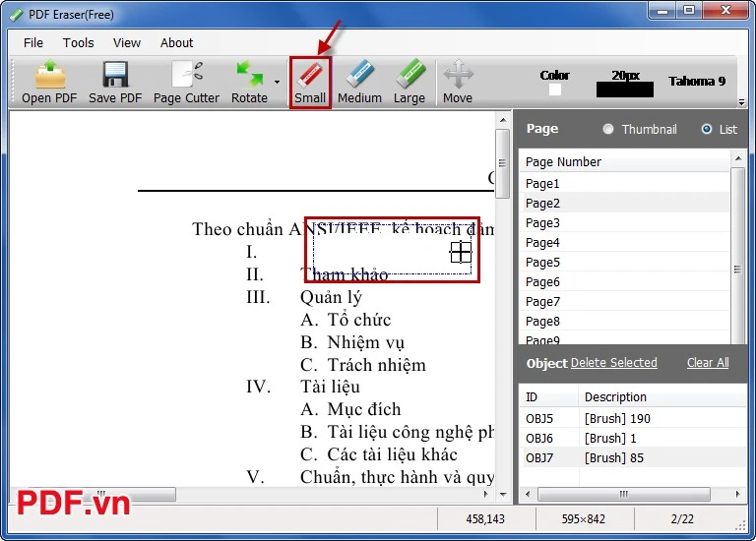Select Page1 in the page list

625,184
